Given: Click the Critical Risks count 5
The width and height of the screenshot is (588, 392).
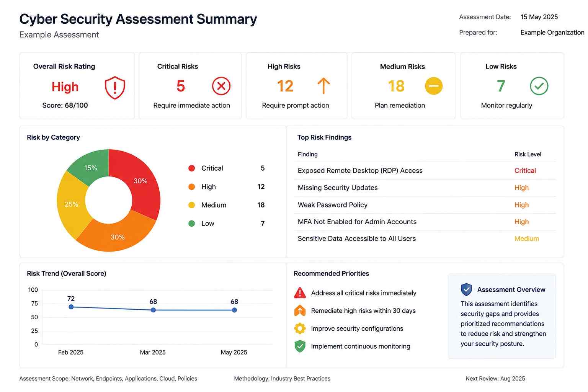Looking at the screenshot, I should click(x=181, y=86).
